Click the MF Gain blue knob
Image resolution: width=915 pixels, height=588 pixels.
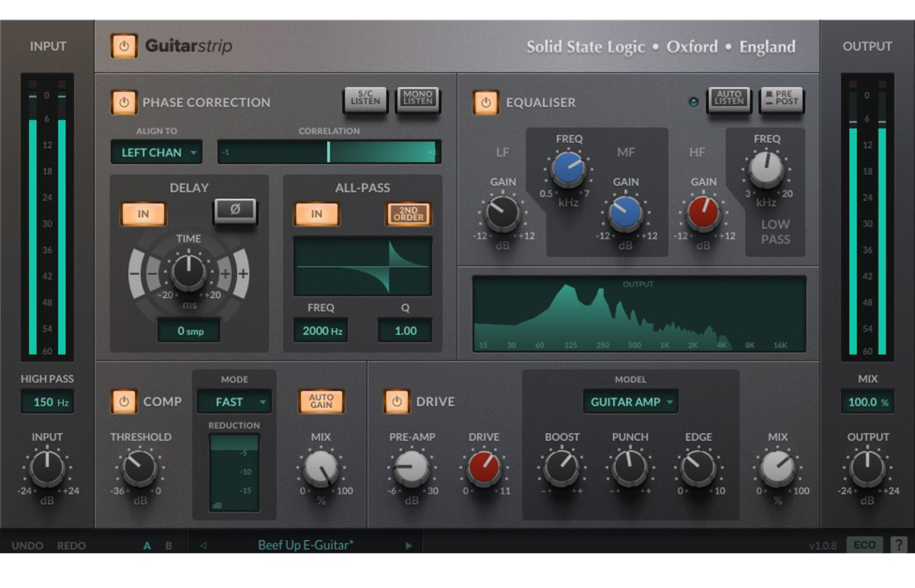click(x=625, y=214)
